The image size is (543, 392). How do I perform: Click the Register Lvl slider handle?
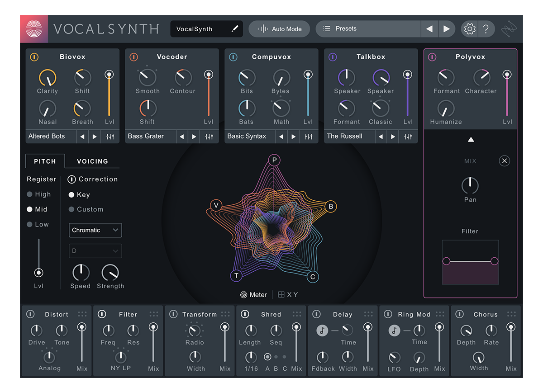(x=39, y=273)
